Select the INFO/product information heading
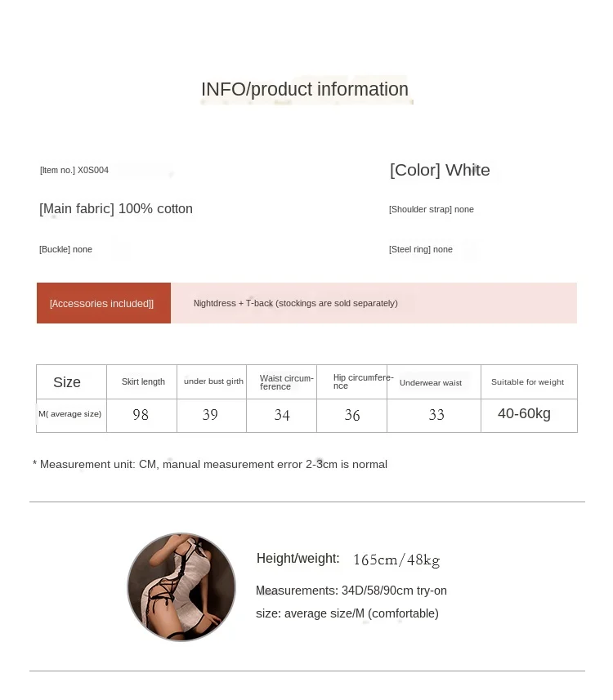Viewport: 613px width, 700px height. (x=305, y=89)
